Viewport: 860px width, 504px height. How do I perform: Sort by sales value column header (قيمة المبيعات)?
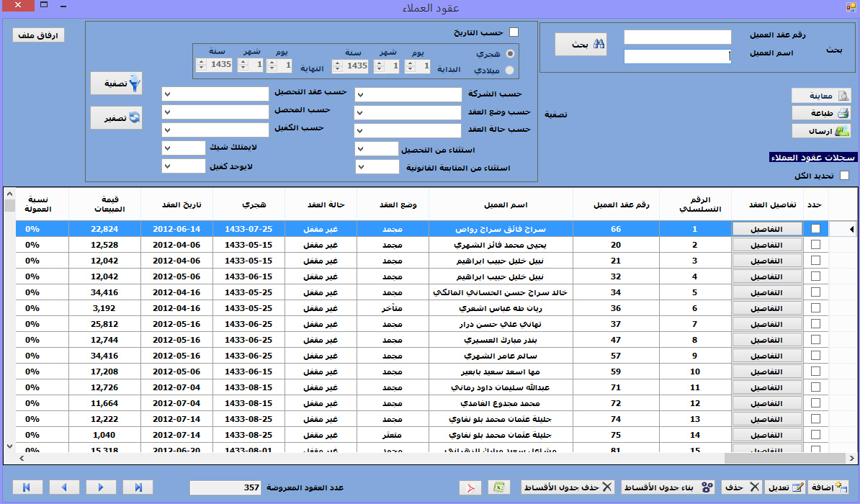106,204
